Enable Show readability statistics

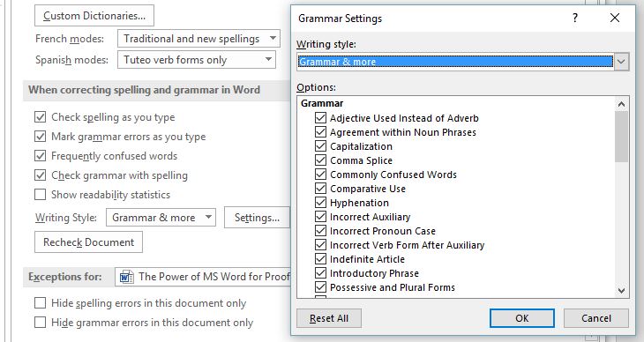click(x=40, y=195)
